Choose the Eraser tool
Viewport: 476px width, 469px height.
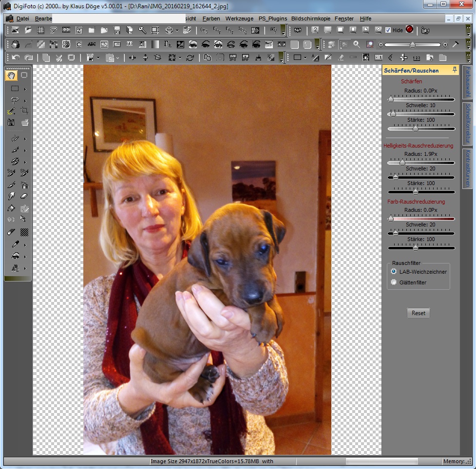click(x=24, y=196)
